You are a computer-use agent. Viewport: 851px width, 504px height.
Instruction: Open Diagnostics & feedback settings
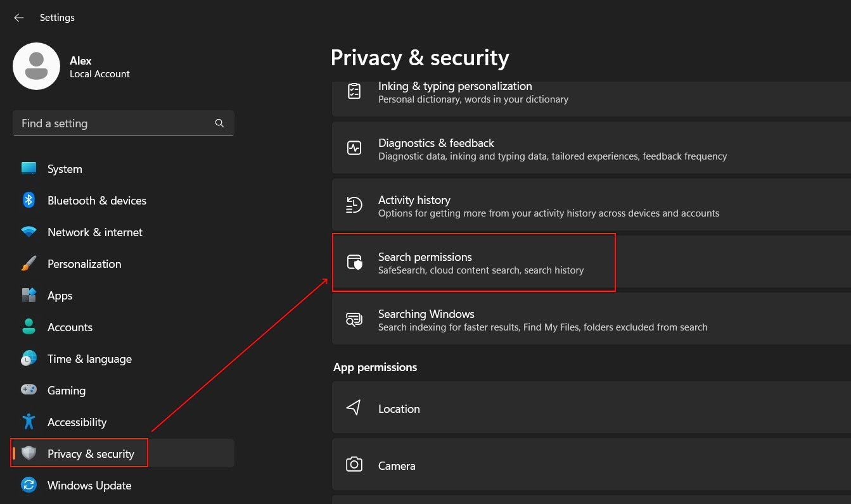(591, 148)
